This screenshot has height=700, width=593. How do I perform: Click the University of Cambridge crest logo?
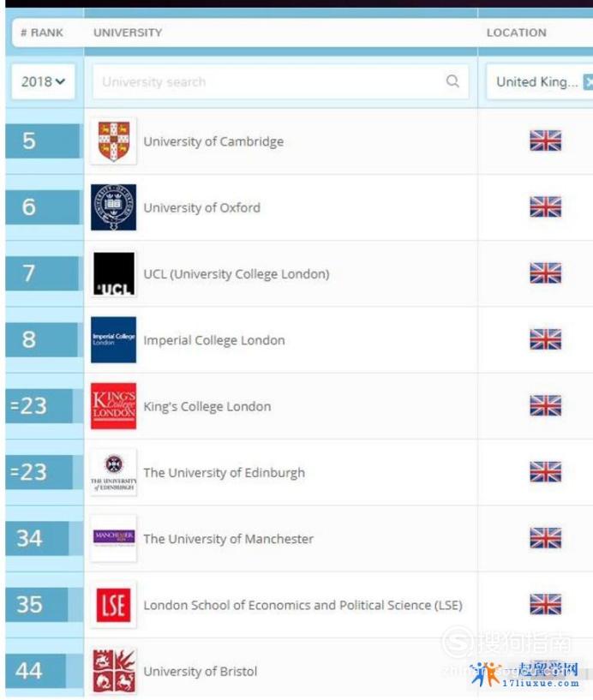pos(113,141)
